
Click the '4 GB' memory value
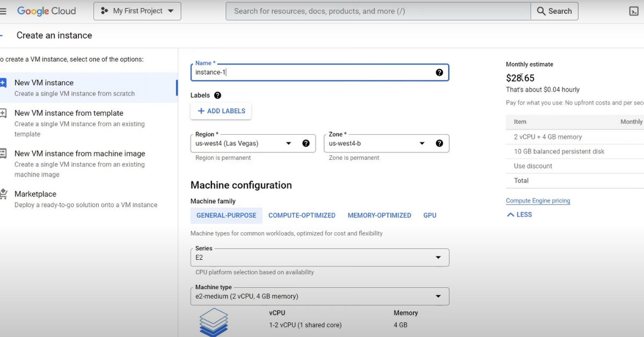(400, 325)
